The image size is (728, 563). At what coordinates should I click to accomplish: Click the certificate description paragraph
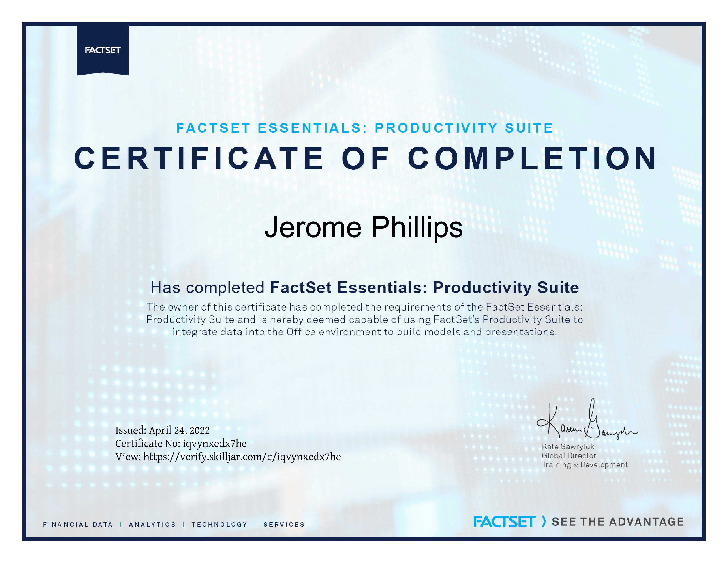365,319
